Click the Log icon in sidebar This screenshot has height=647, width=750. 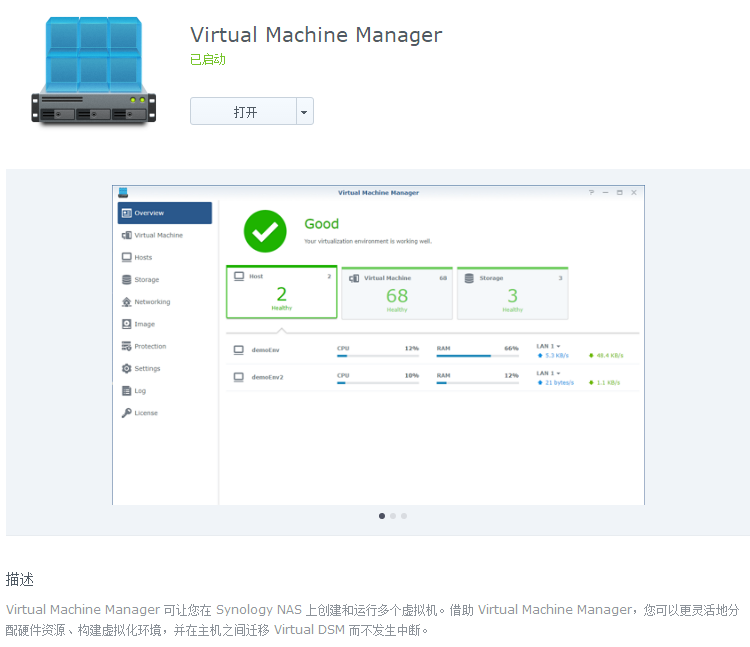click(x=126, y=391)
